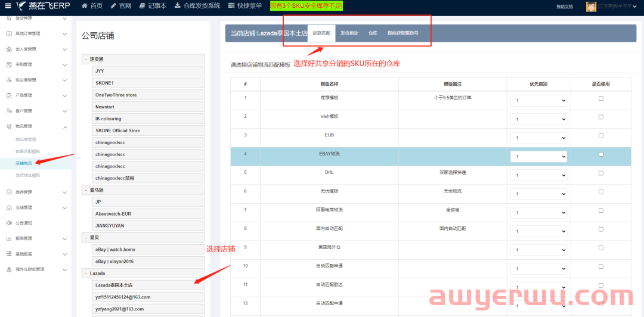The width and height of the screenshot is (644, 317).
Task: Switch to the 发货地址 tab
Action: (349, 33)
